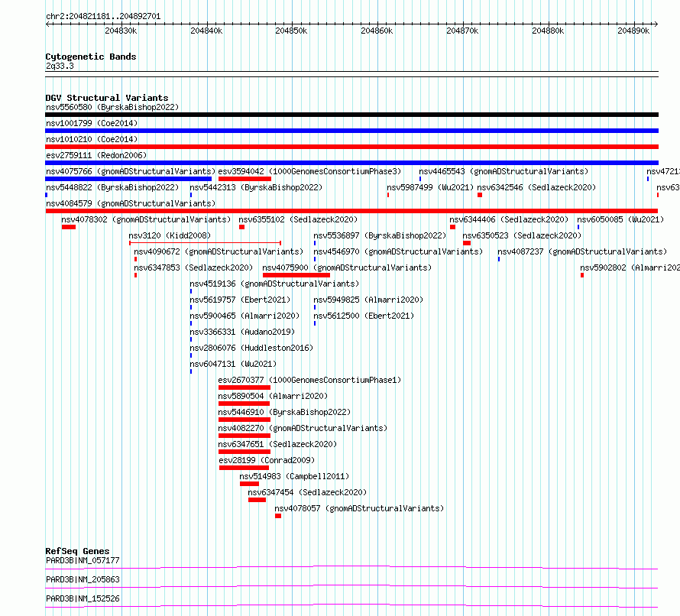Viewport: 680px width, 616px height.
Task: Open nsv5446910 (ByrskaBishop2022) variant
Action: tap(284, 412)
